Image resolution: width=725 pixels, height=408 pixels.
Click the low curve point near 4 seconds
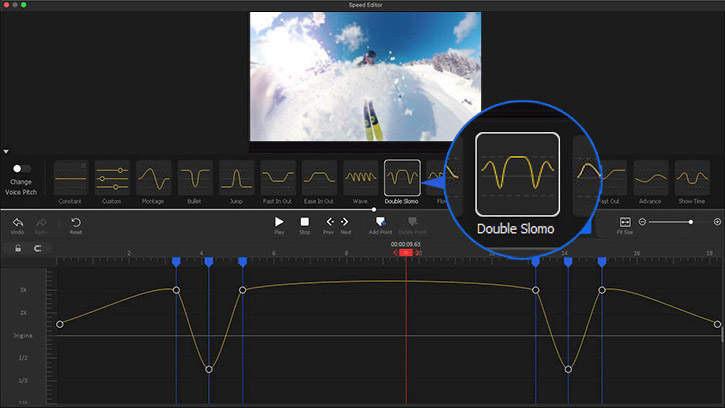pos(209,369)
